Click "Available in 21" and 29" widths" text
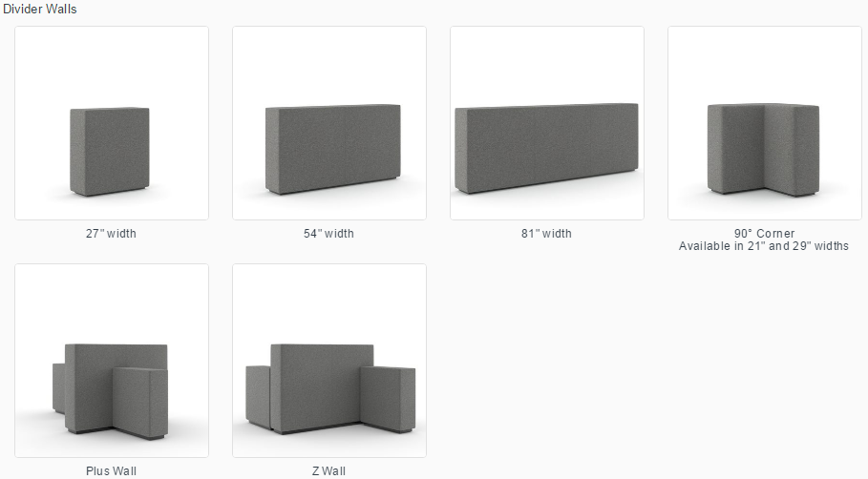 tap(764, 246)
